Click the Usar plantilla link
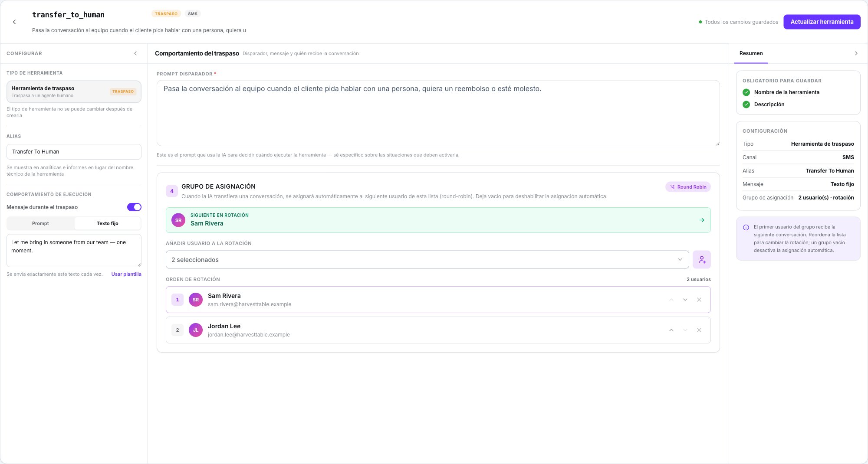Image resolution: width=868 pixels, height=464 pixels. coord(126,274)
